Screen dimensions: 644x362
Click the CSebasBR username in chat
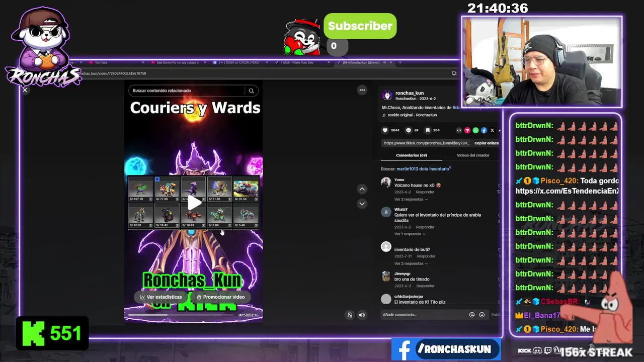point(560,302)
